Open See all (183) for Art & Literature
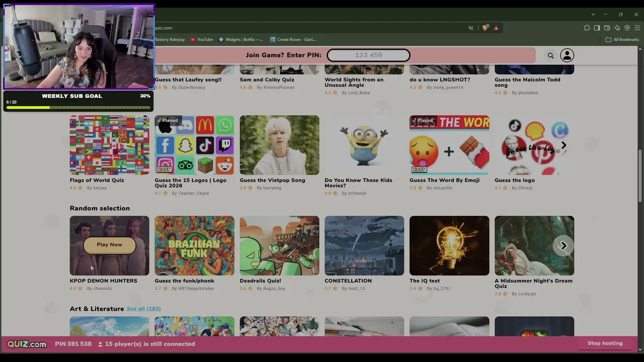 tap(143, 309)
